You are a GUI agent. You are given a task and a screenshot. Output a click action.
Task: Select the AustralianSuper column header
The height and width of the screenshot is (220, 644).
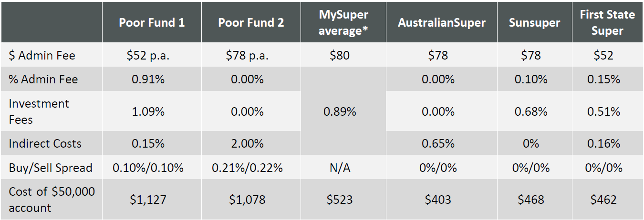click(x=442, y=23)
